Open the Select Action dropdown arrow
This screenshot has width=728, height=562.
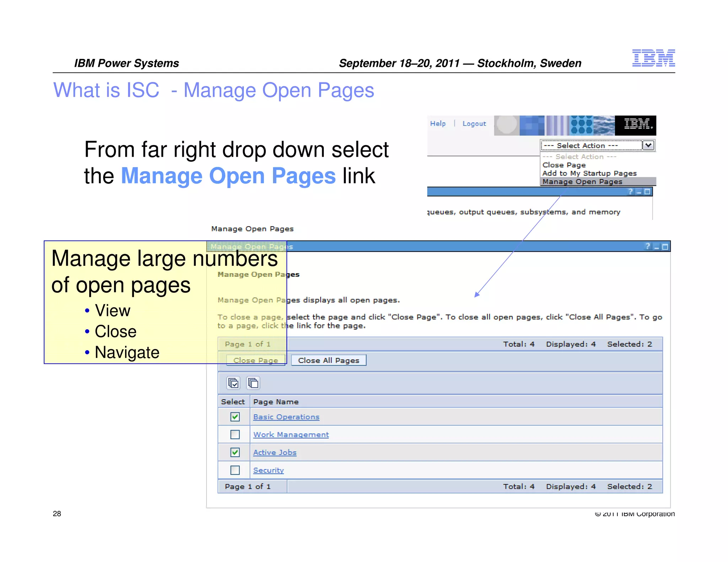coord(649,145)
